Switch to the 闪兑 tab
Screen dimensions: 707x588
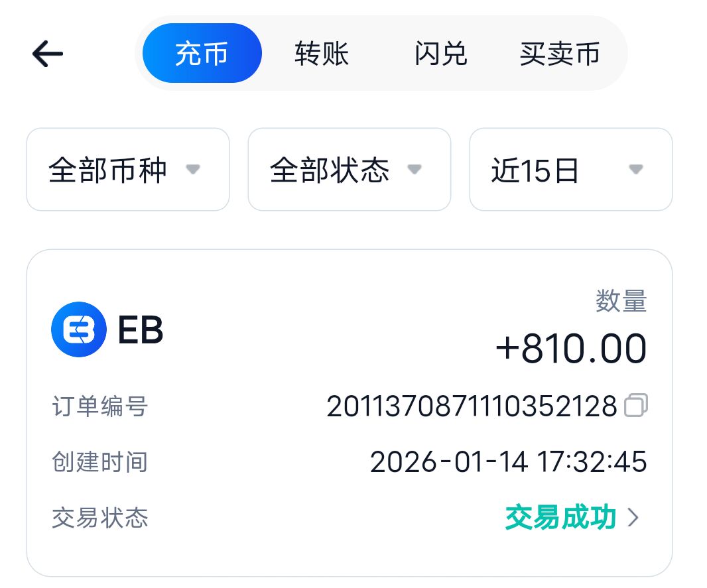tap(440, 53)
